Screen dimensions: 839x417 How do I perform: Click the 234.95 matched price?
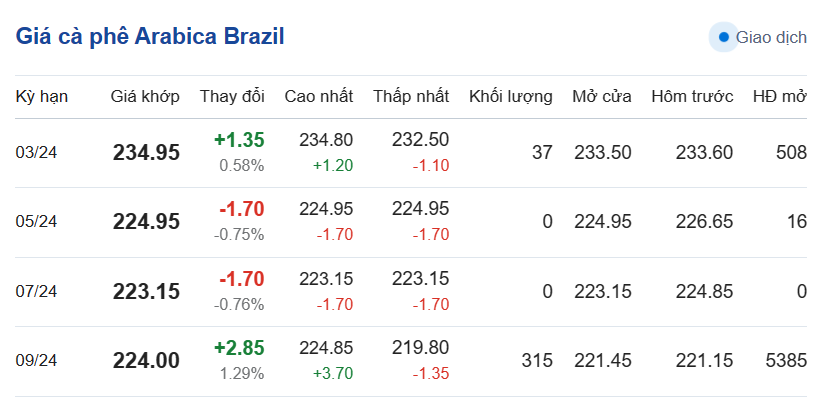coord(146,153)
